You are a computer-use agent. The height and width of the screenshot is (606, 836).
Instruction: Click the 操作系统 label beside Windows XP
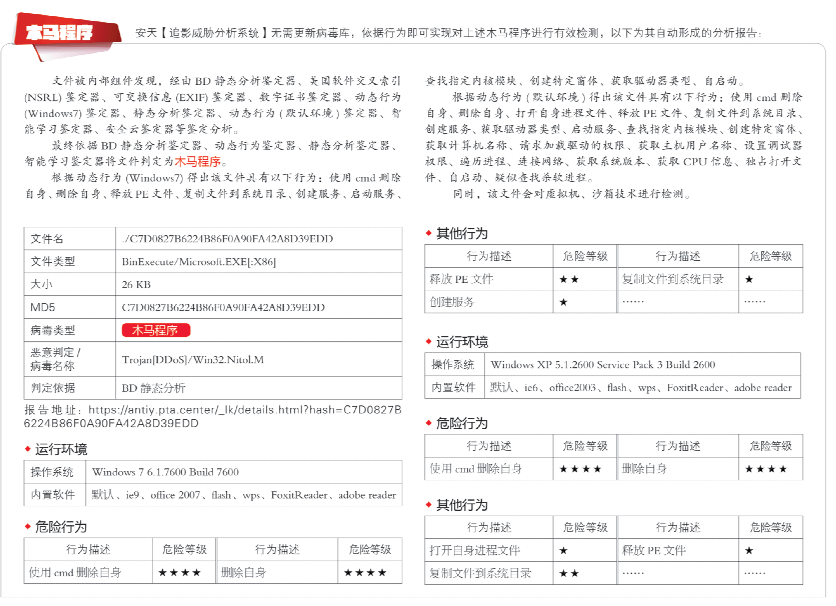click(453, 365)
